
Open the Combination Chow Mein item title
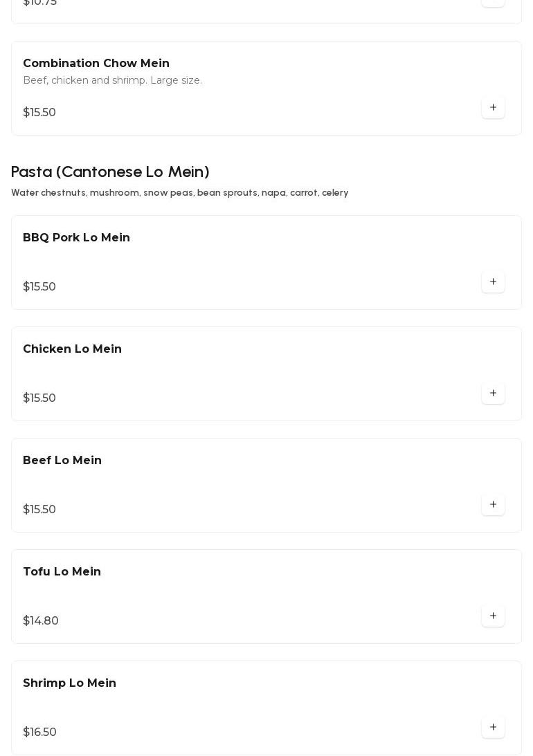[x=96, y=64]
